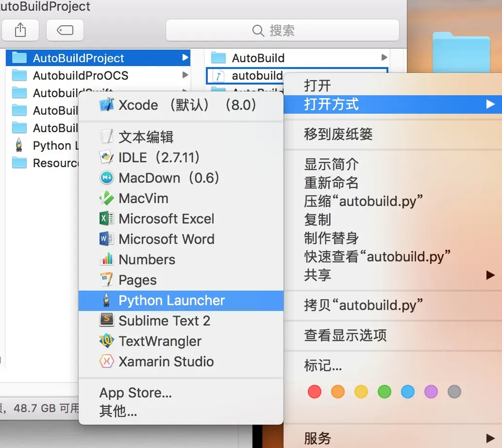Click the Pages app icon
Image resolution: width=502 pixels, height=448 pixels.
(x=107, y=280)
